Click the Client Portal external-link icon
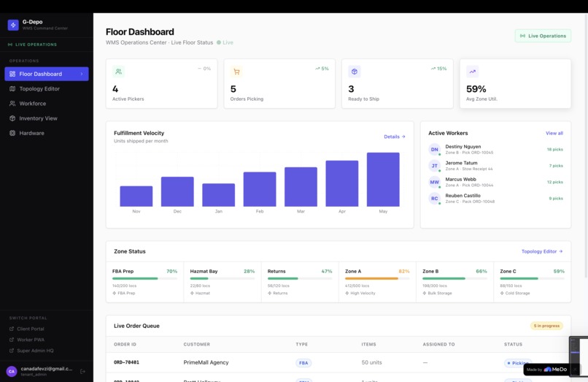The width and height of the screenshot is (588, 382). (12, 329)
